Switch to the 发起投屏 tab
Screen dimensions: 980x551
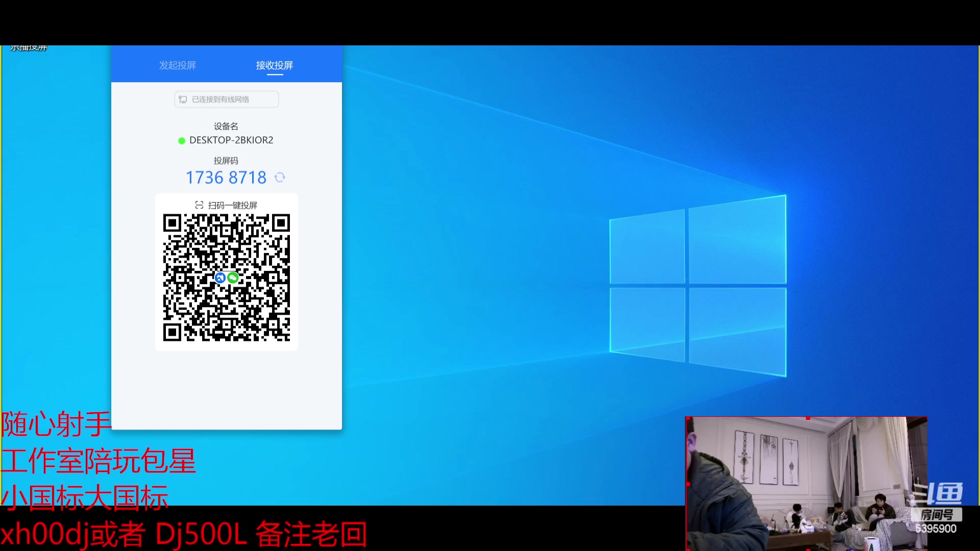coord(178,65)
